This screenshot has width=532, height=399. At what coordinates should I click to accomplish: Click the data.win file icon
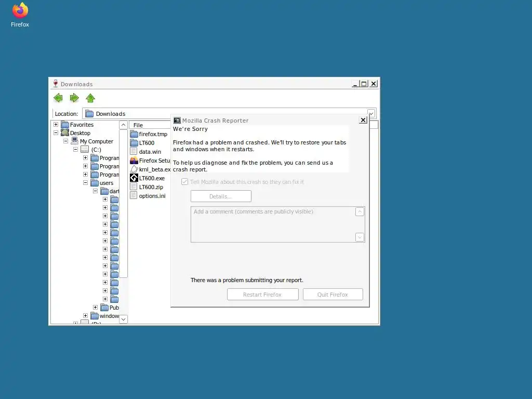134,152
